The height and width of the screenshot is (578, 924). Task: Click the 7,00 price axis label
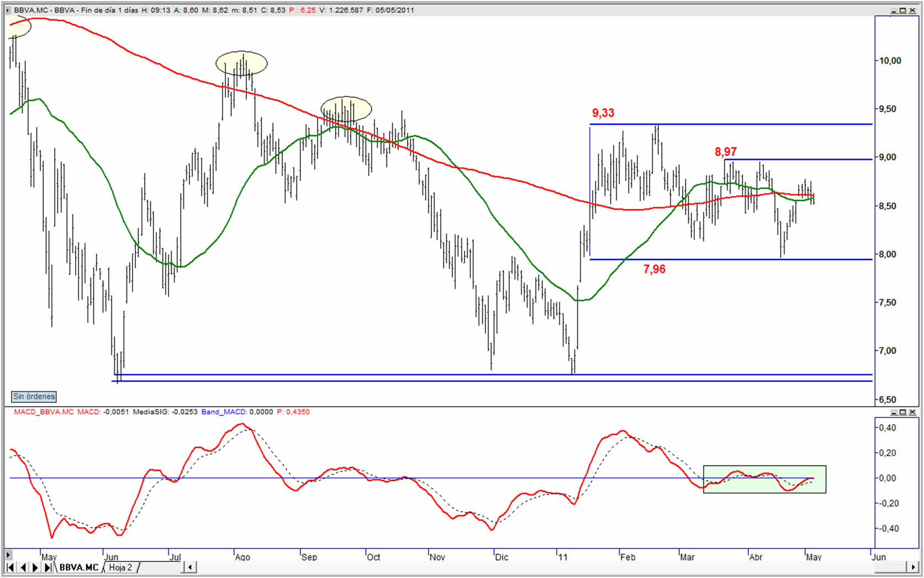[888, 351]
